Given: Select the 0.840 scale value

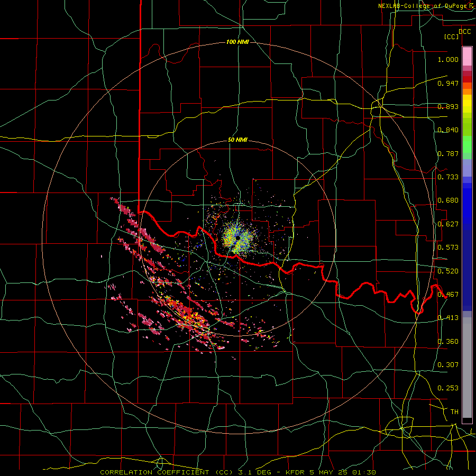Looking at the screenshot, I should [x=448, y=130].
